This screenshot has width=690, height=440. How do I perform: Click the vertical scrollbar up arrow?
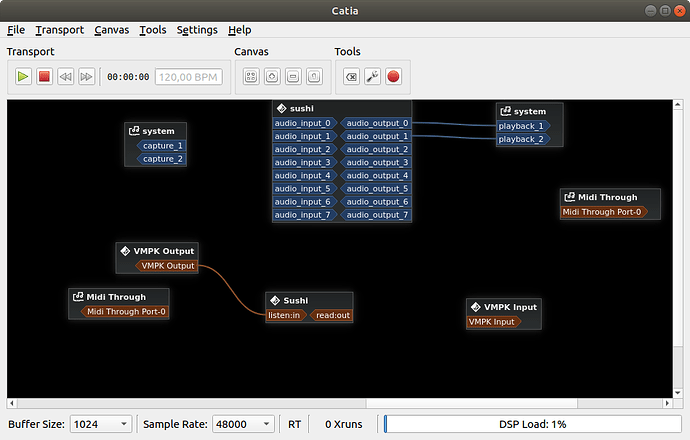point(678,104)
